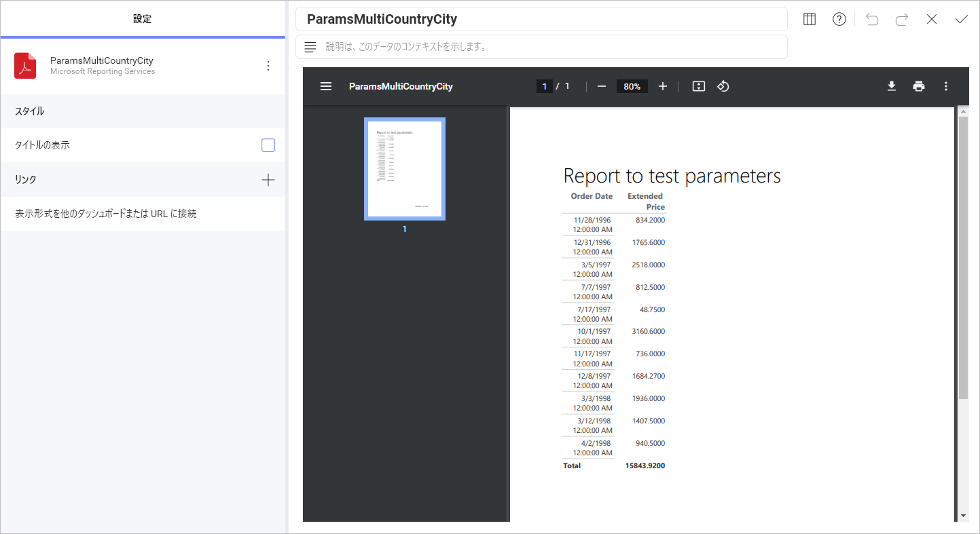Click the 2518.0000 price value
This screenshot has width=980, height=534.
648,265
